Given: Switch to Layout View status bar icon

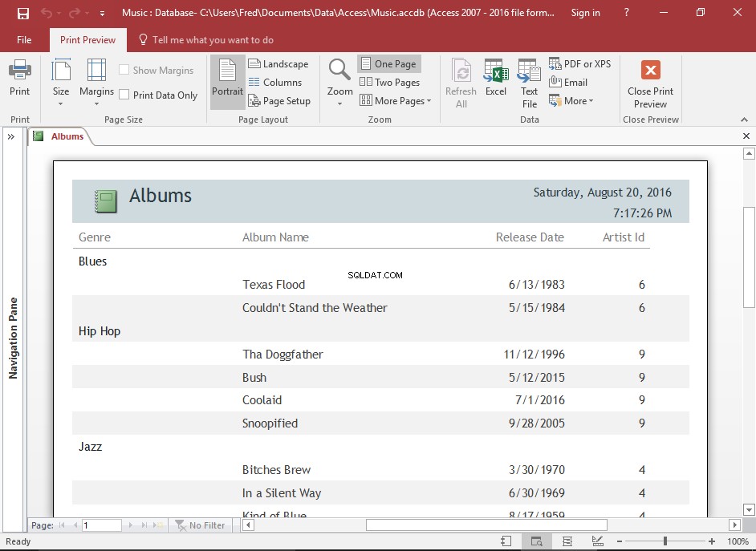Looking at the screenshot, I should 567,541.
